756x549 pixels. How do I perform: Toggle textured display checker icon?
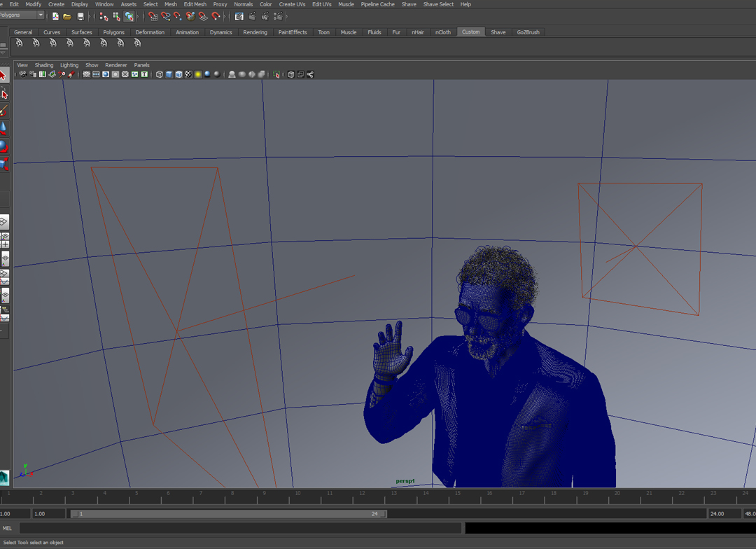tap(188, 74)
